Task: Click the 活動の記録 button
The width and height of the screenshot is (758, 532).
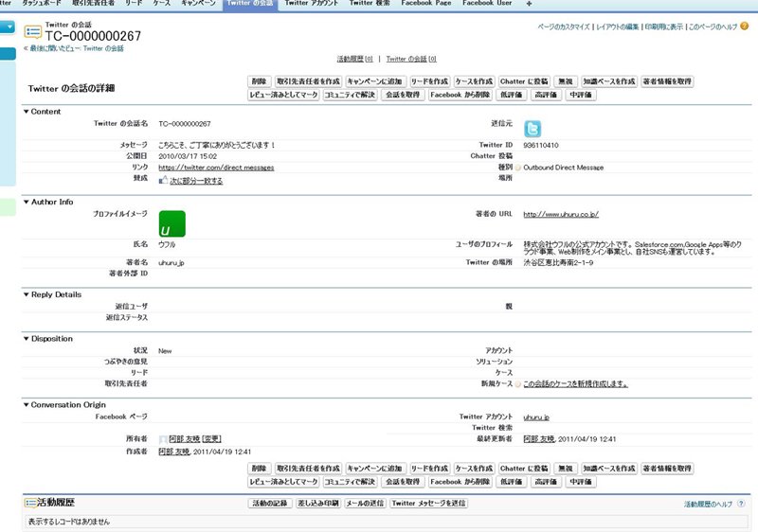Action: coord(270,504)
